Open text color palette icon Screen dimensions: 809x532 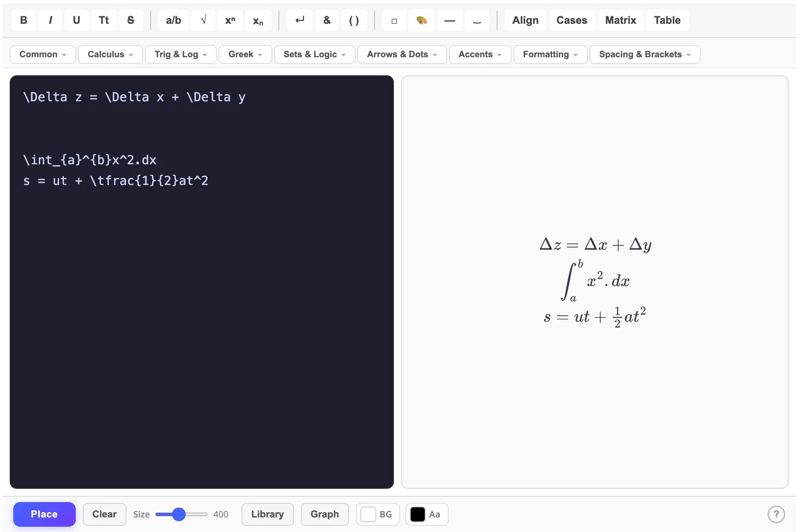click(422, 20)
